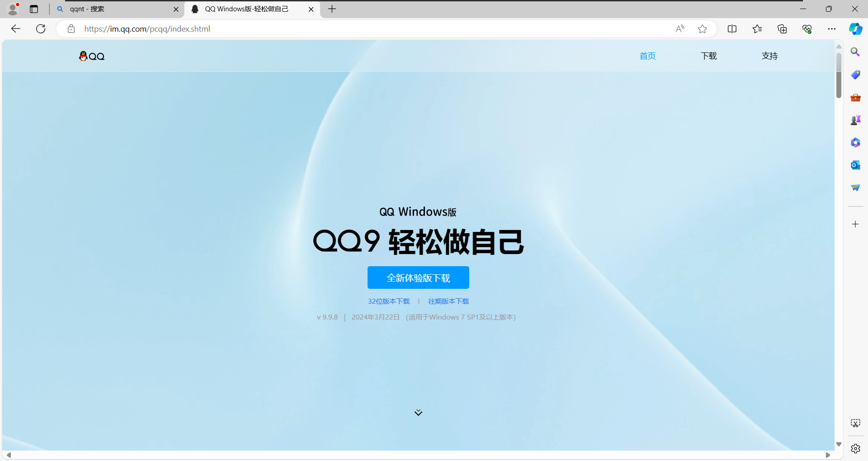Click the scroll-down chevron on the page
The width and height of the screenshot is (868, 461).
click(418, 413)
